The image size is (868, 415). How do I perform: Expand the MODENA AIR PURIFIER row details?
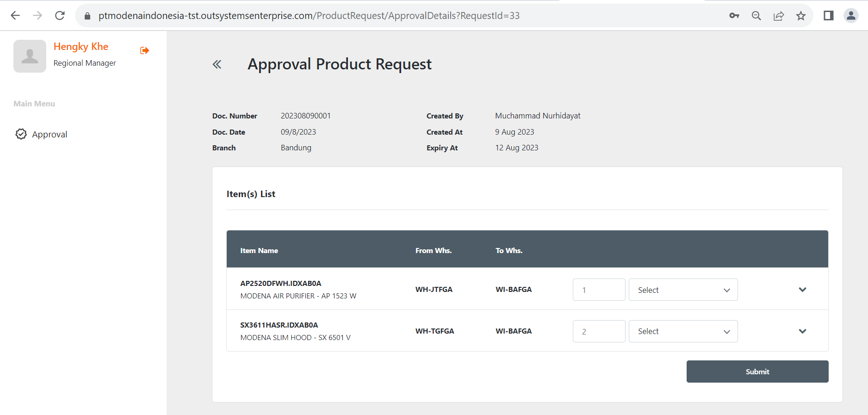point(802,290)
